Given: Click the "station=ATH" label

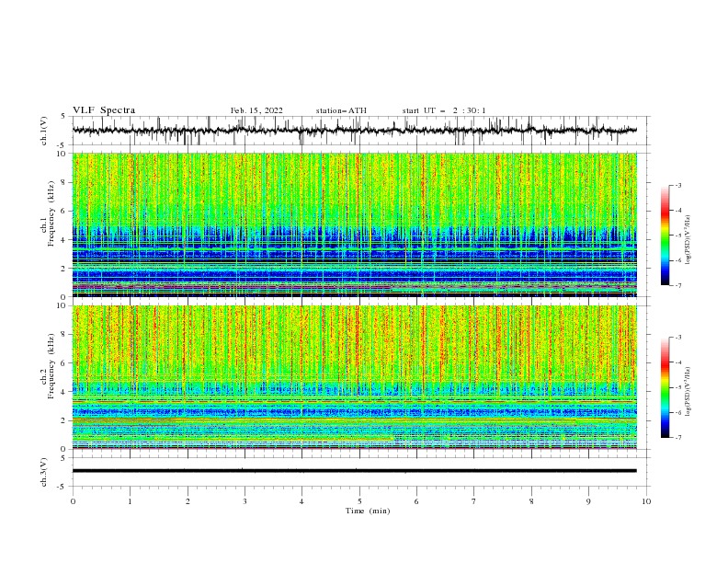Looking at the screenshot, I should [341, 110].
